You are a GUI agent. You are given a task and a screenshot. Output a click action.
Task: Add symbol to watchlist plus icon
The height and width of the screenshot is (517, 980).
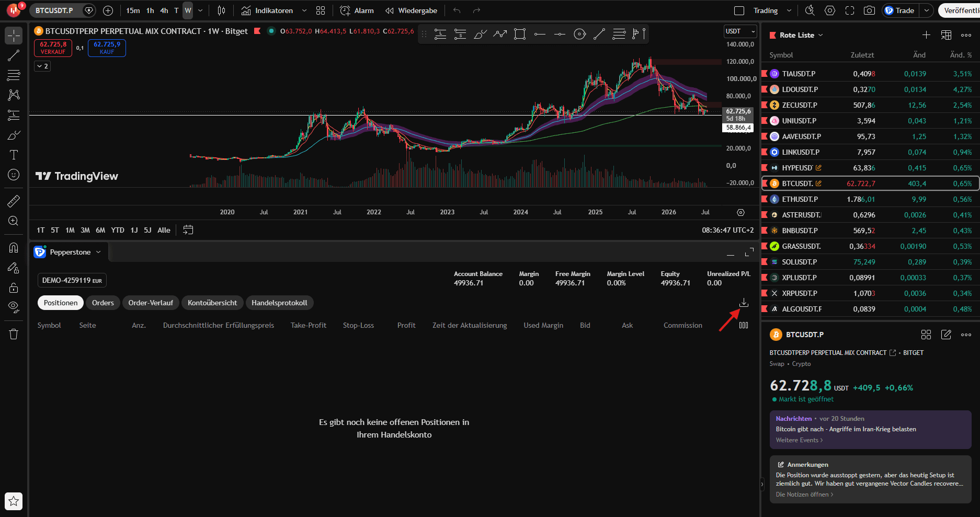[926, 35]
